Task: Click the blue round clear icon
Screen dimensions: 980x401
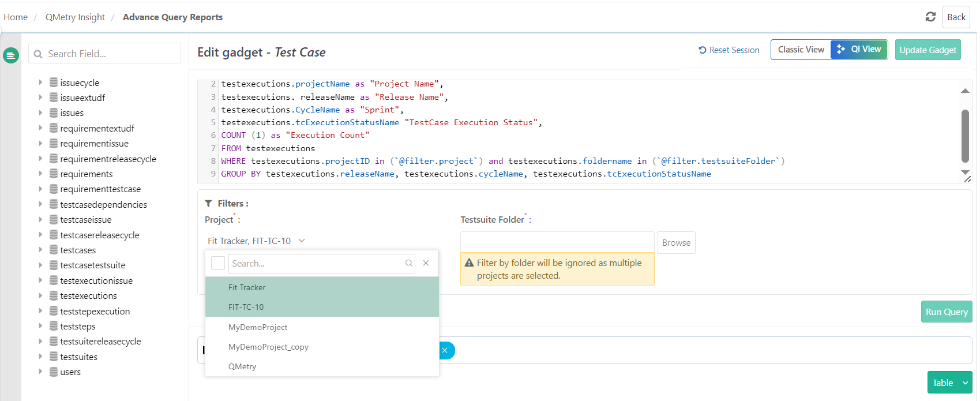Action: 445,350
